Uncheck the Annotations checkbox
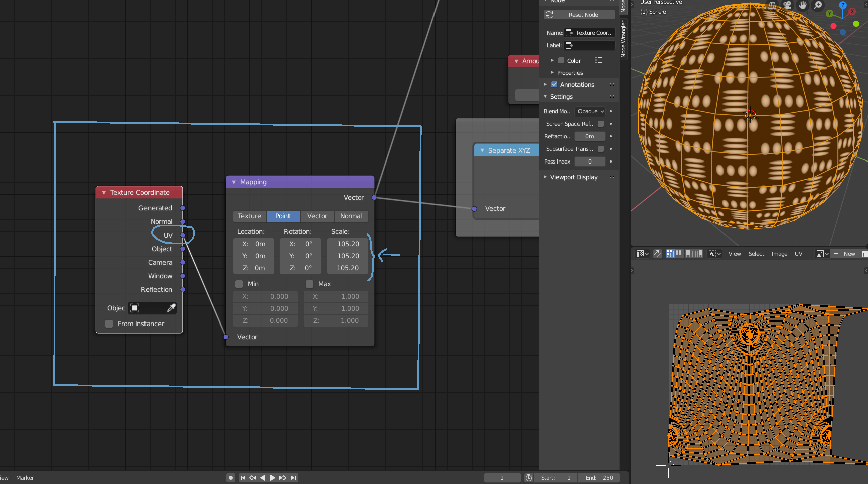 [554, 84]
